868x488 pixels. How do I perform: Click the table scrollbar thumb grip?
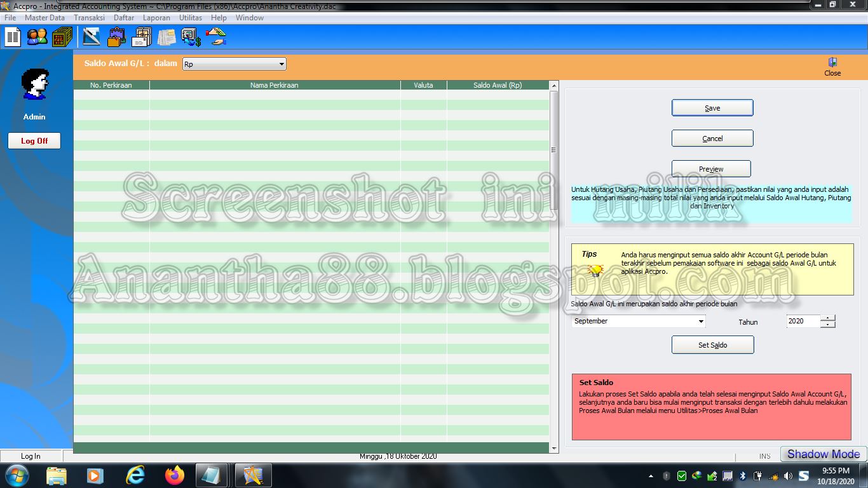553,150
